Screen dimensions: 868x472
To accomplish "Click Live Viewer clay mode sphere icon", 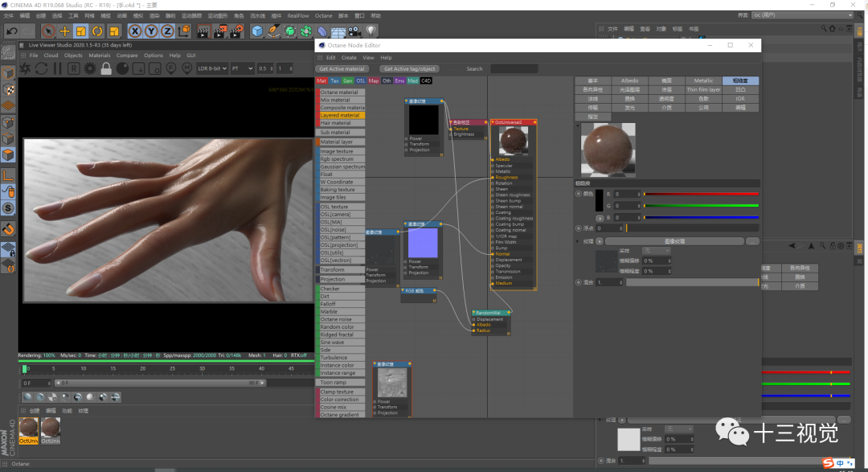I will tap(122, 68).
